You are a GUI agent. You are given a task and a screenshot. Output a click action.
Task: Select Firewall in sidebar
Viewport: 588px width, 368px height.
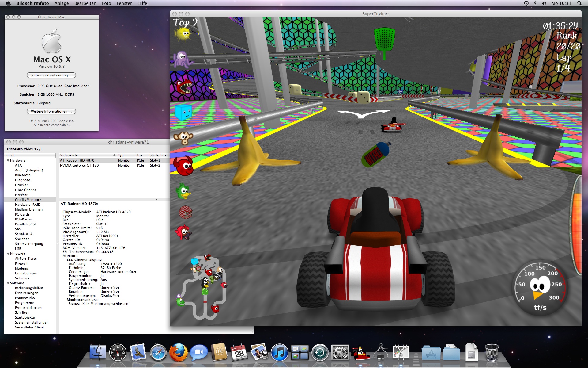(x=30, y=263)
